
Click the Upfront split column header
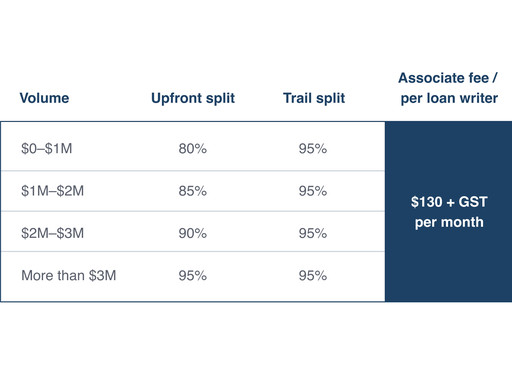coord(193,98)
